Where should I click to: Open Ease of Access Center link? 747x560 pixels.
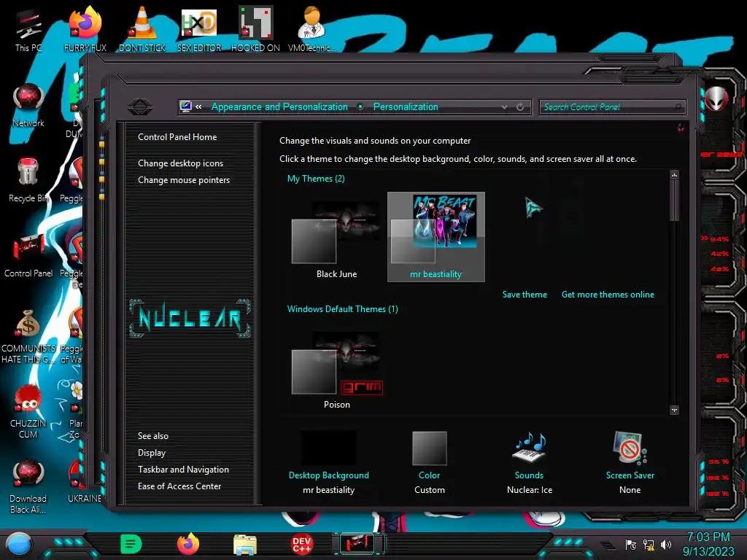click(x=179, y=486)
